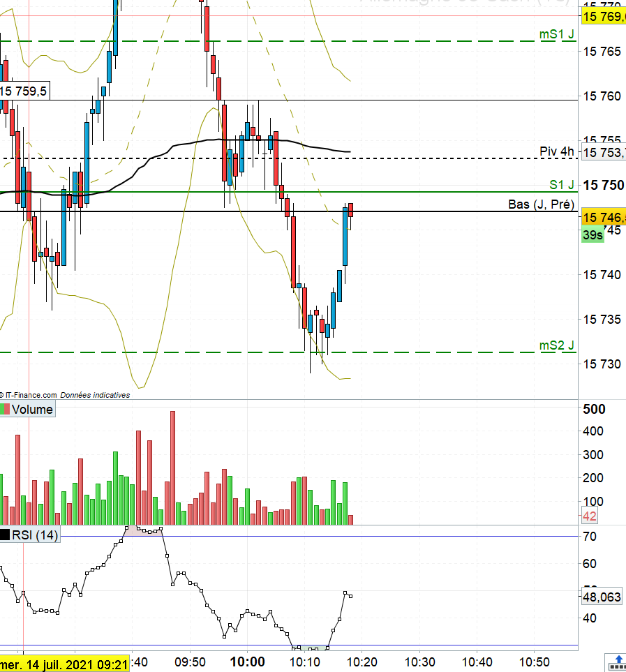The image size is (626, 672).
Task: Click the RSI 60 axis label
Action: point(590,564)
